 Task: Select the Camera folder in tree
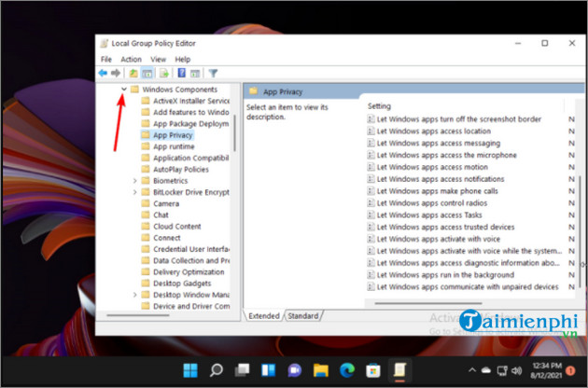point(166,203)
